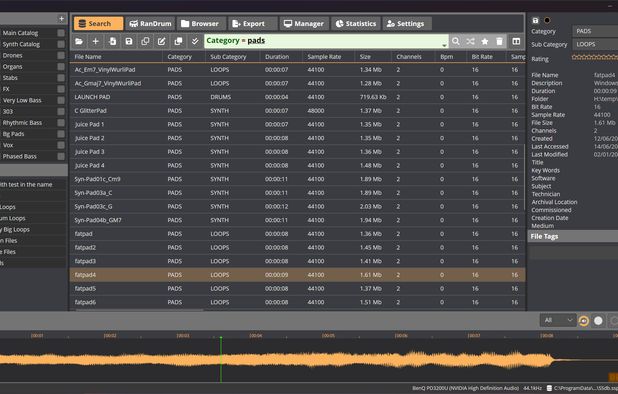This screenshot has height=394, width=618.
Task: Click BenQ PD3200U audio device status text
Action: coord(465,388)
